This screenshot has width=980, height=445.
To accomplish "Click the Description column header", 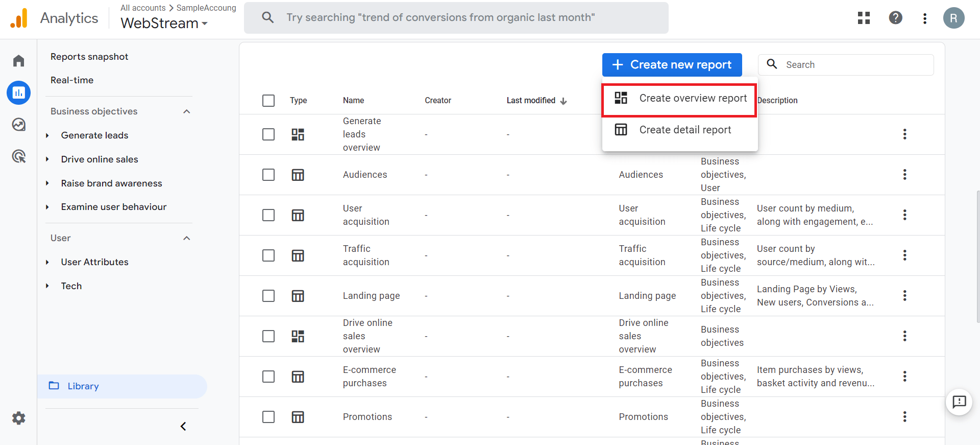I will tap(777, 101).
